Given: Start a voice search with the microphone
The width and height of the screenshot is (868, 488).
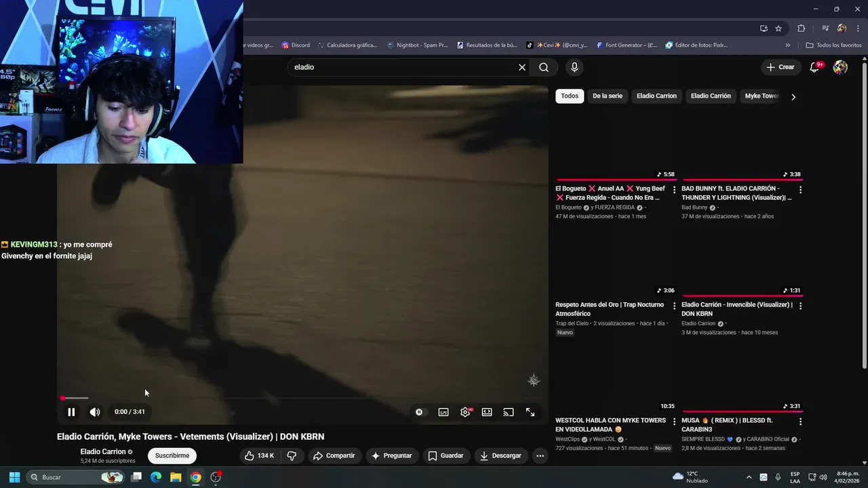Looking at the screenshot, I should 574,67.
